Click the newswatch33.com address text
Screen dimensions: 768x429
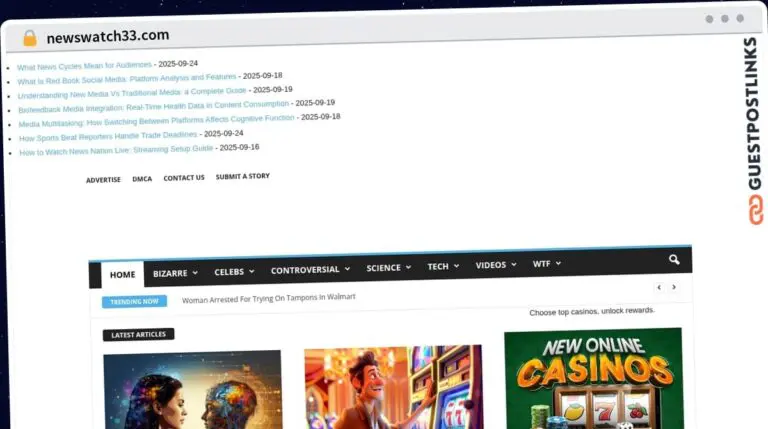tap(108, 36)
